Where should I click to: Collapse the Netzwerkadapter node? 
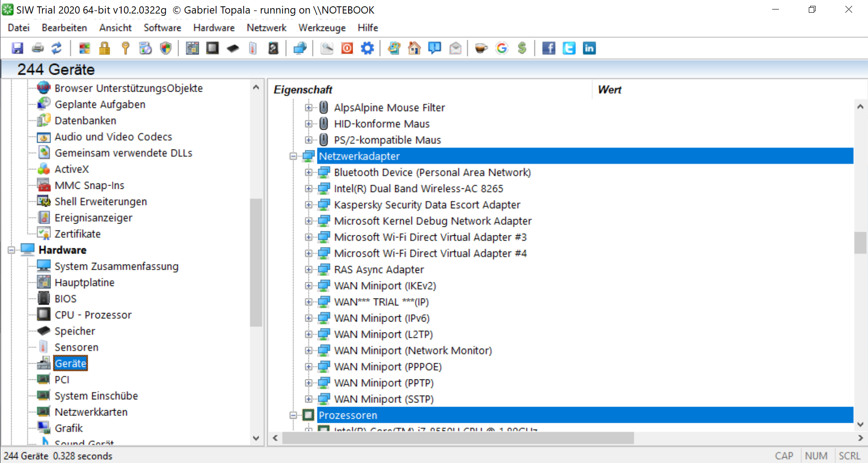point(293,156)
